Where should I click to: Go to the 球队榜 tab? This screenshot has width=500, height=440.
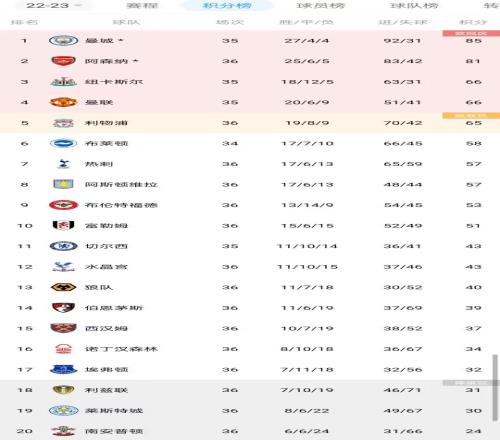pyautogui.click(x=414, y=5)
